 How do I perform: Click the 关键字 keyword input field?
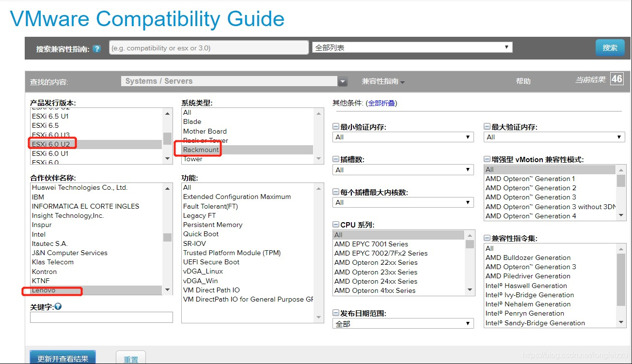point(101,318)
